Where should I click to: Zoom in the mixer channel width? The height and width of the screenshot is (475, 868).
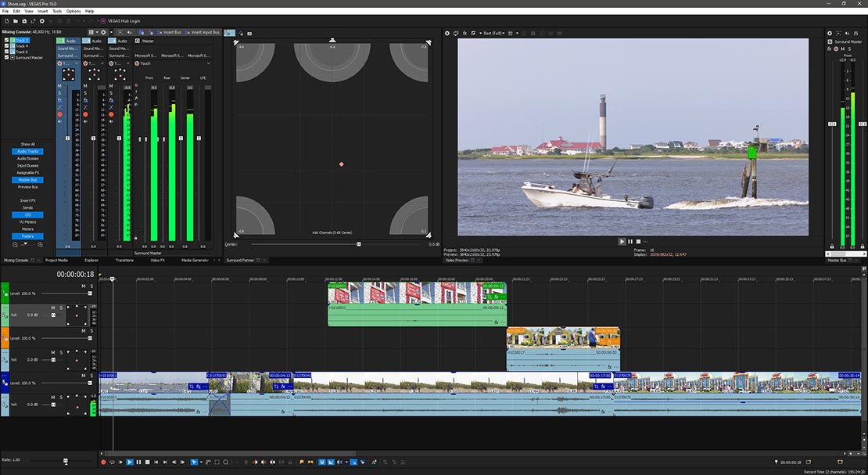click(x=41, y=244)
